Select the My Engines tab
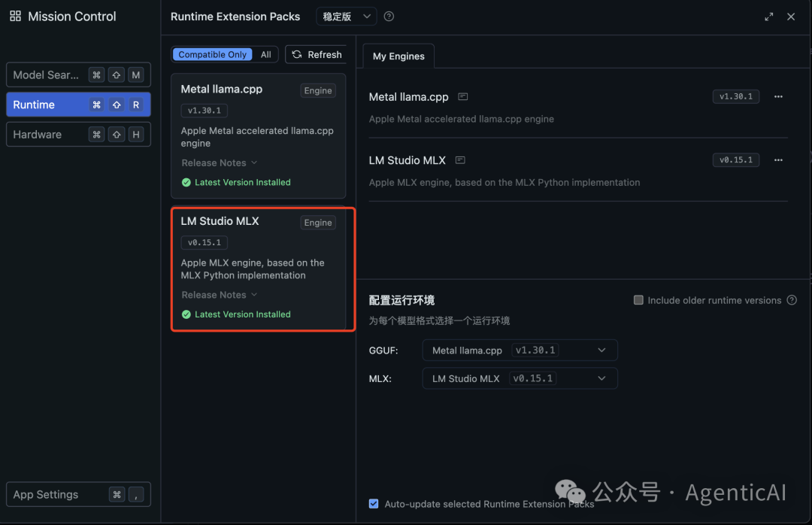This screenshot has height=525, width=812. coord(398,56)
